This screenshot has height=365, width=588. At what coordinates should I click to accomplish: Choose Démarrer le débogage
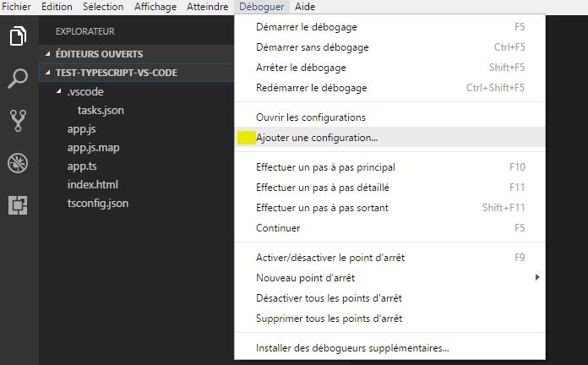389,27
